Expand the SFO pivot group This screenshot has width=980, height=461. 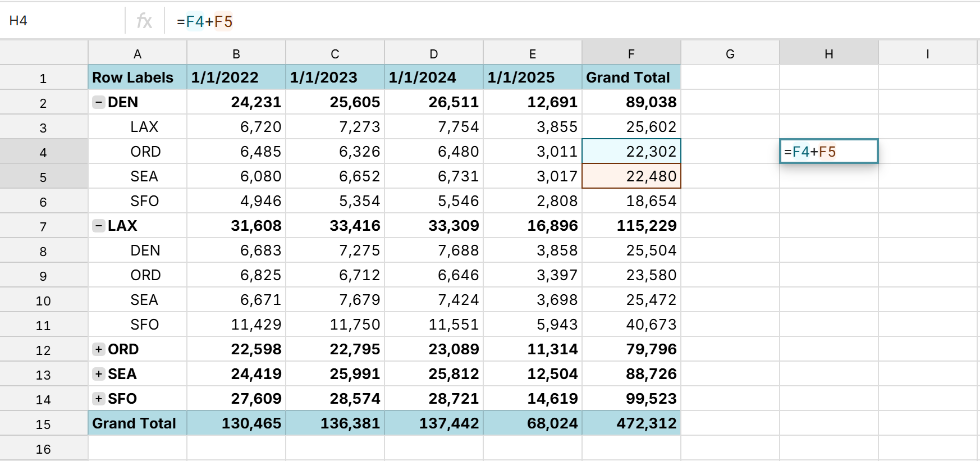click(x=99, y=399)
